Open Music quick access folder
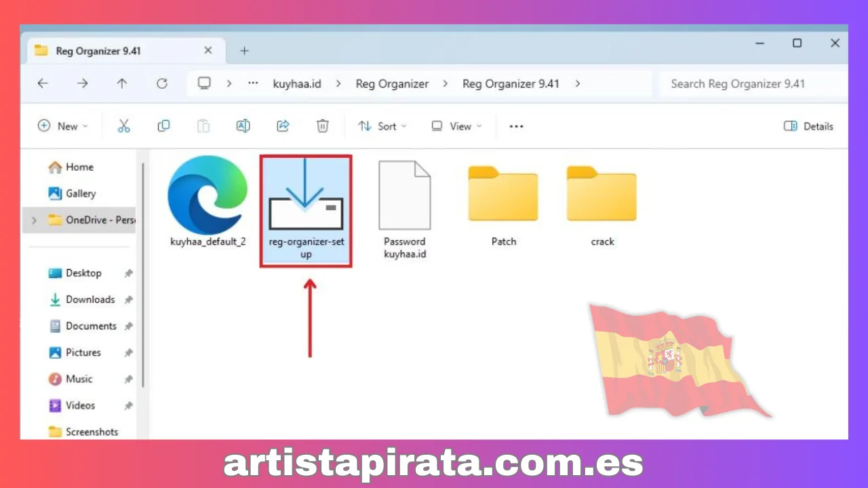The image size is (868, 488). click(71, 379)
